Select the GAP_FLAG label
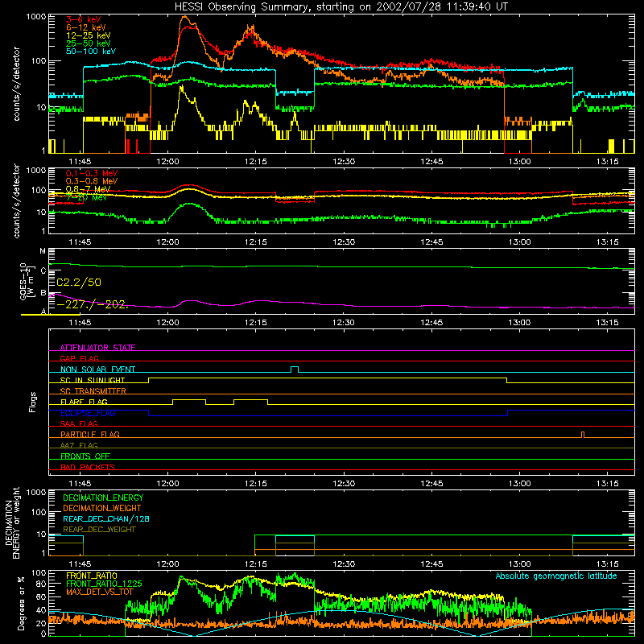This screenshot has width=644, height=644. click(79, 358)
